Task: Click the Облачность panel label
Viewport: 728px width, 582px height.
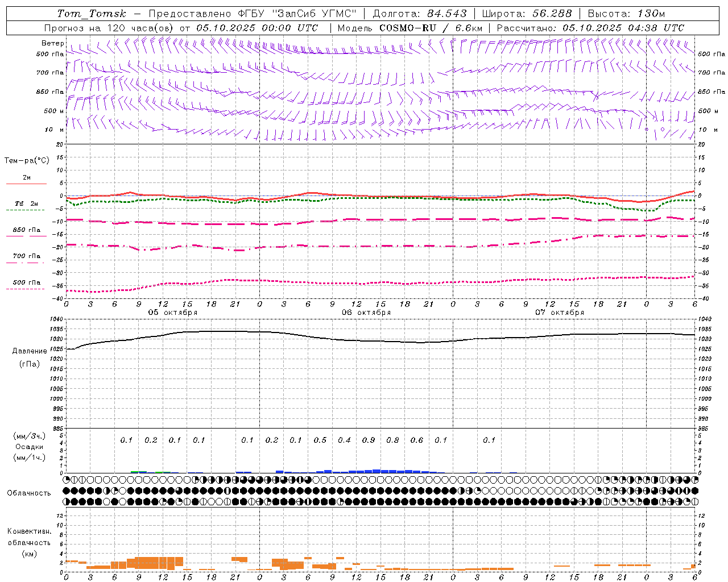Action: 29,493
